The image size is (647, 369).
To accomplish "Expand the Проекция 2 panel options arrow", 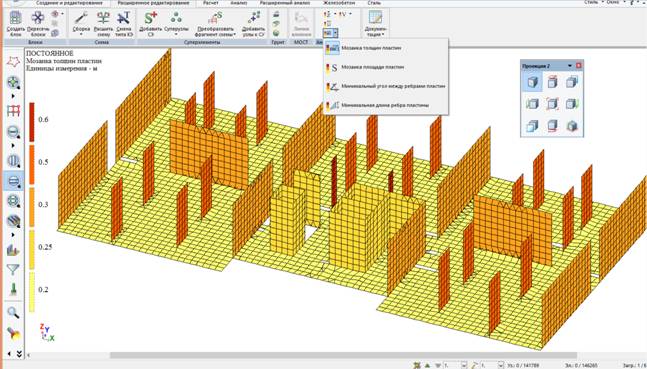I will pyautogui.click(x=570, y=66).
